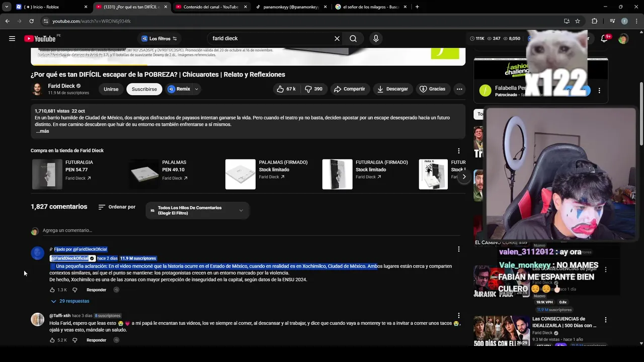This screenshot has width=644, height=362.
Task: Open a new browser tab
Action: (417, 7)
